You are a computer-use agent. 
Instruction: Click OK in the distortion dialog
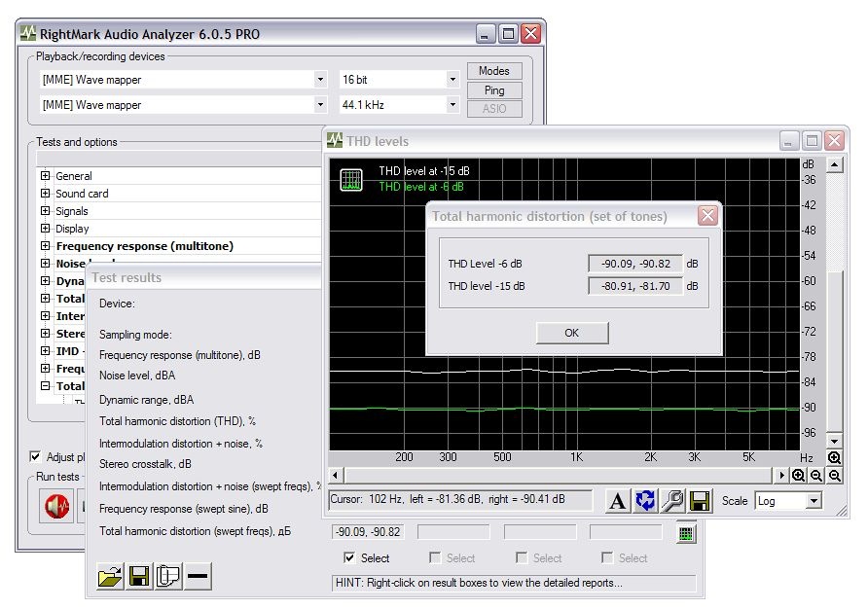click(572, 333)
